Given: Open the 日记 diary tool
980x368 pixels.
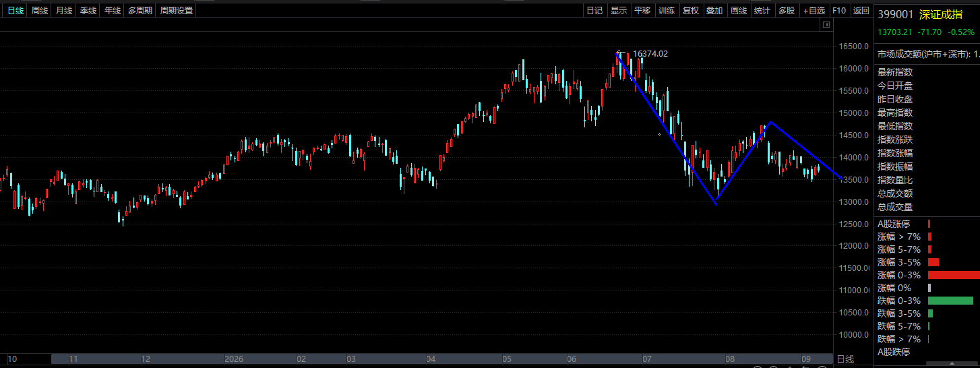Looking at the screenshot, I should click(x=594, y=10).
